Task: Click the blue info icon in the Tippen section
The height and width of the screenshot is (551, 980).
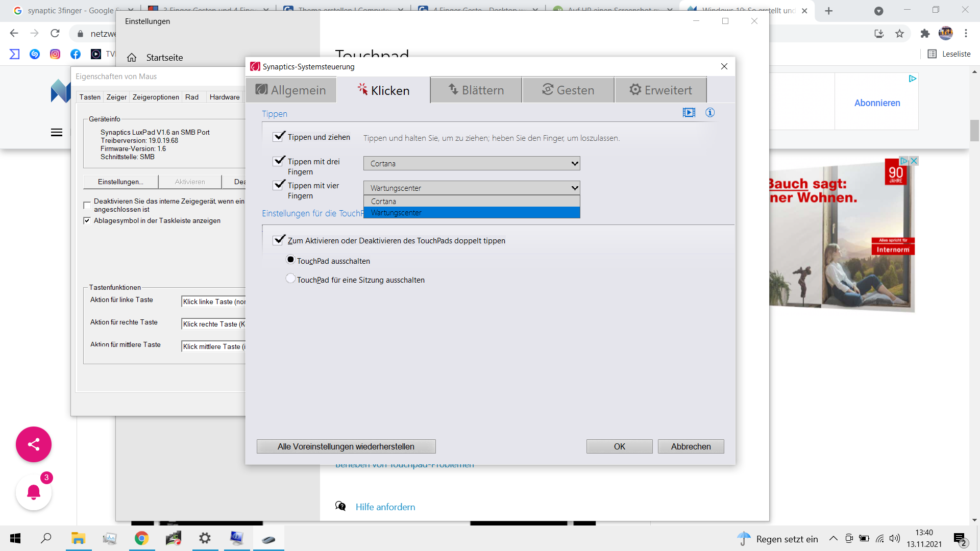Action: pyautogui.click(x=710, y=113)
